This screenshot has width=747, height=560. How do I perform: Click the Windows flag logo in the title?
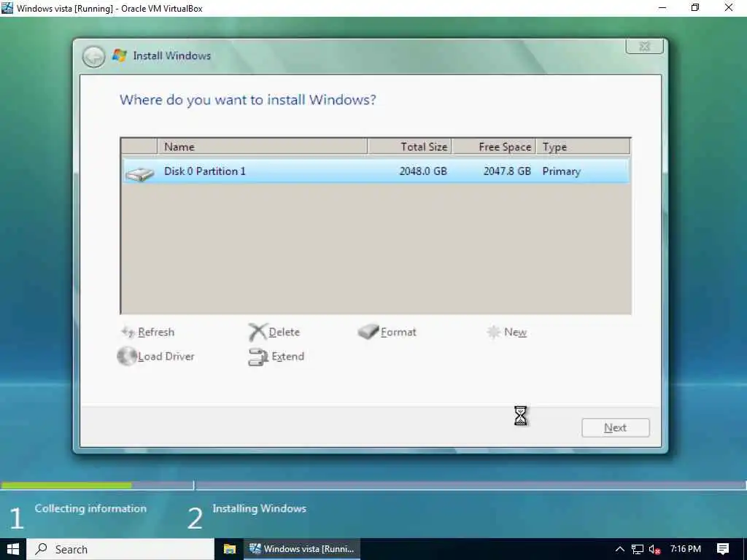tap(119, 55)
